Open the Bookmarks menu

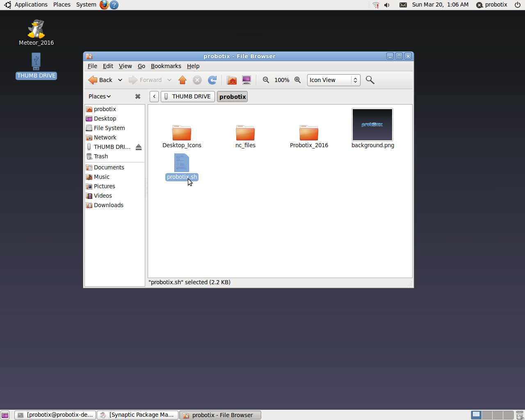click(166, 66)
